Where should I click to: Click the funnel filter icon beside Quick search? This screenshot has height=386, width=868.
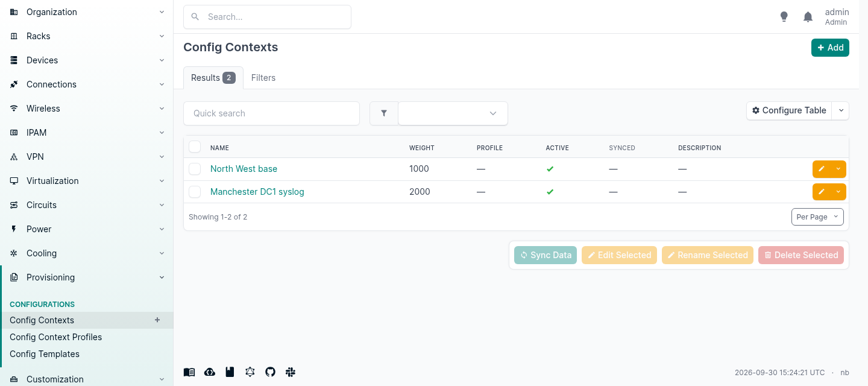click(x=384, y=113)
